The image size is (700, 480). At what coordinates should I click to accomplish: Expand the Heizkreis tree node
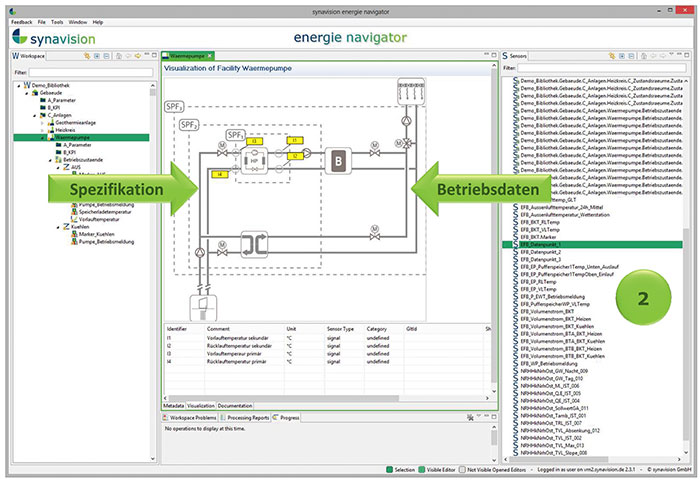coord(42,130)
